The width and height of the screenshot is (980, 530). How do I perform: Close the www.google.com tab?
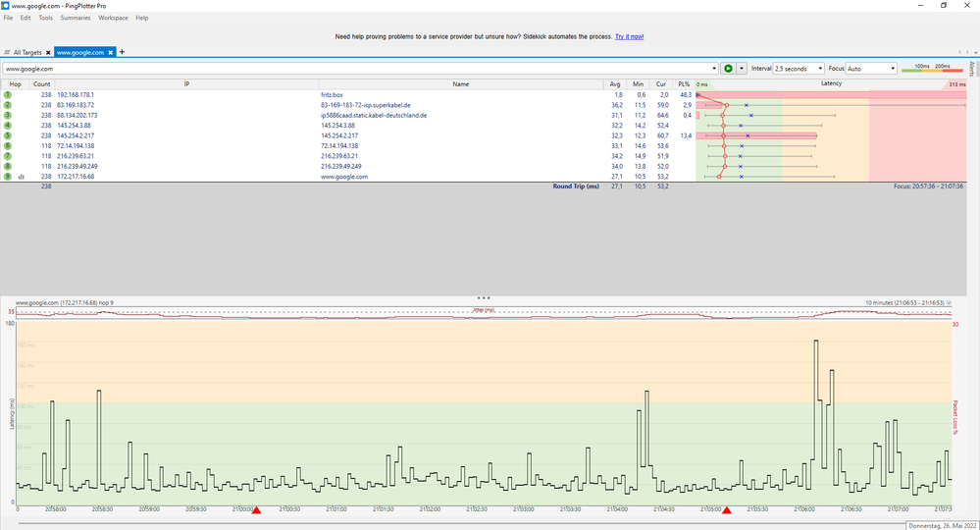point(111,52)
